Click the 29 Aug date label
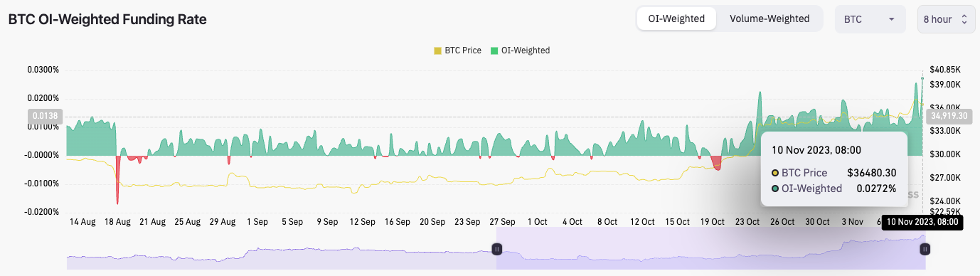The width and height of the screenshot is (980, 276). click(x=222, y=222)
